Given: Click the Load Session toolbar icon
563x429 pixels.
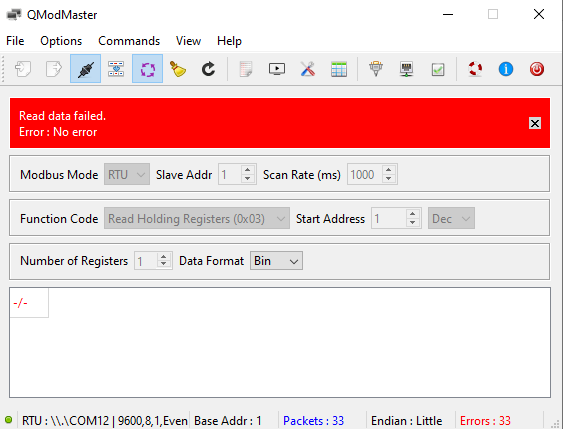Looking at the screenshot, I should 23,69.
